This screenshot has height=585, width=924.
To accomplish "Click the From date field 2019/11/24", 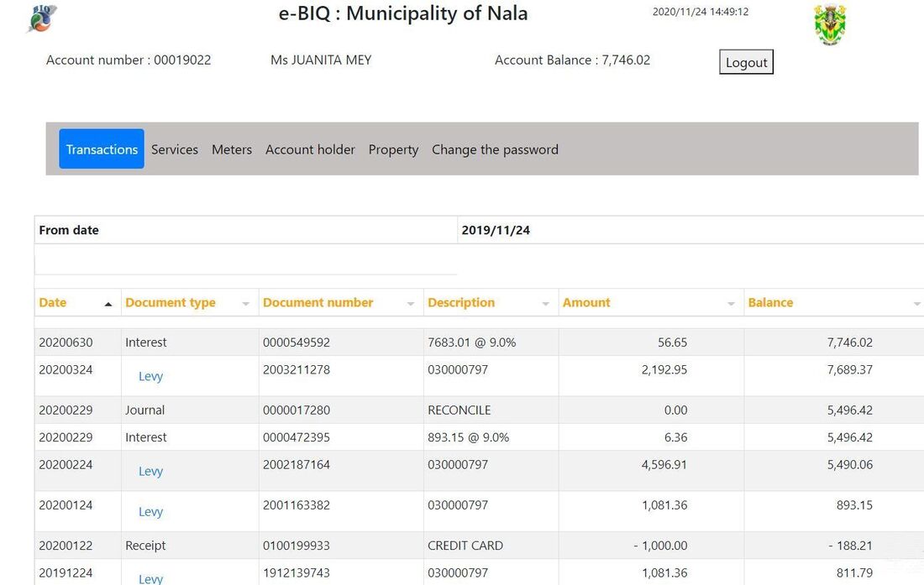I will 496,230.
